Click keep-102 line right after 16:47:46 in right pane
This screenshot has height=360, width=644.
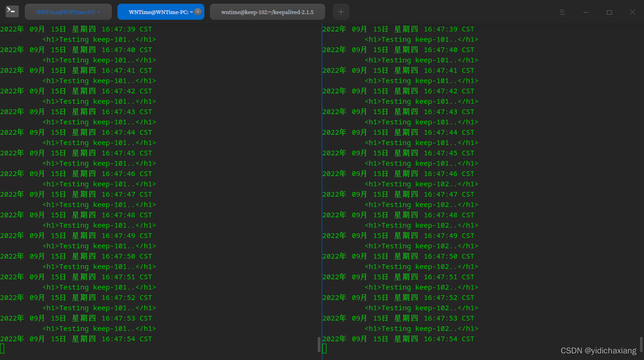coord(421,184)
